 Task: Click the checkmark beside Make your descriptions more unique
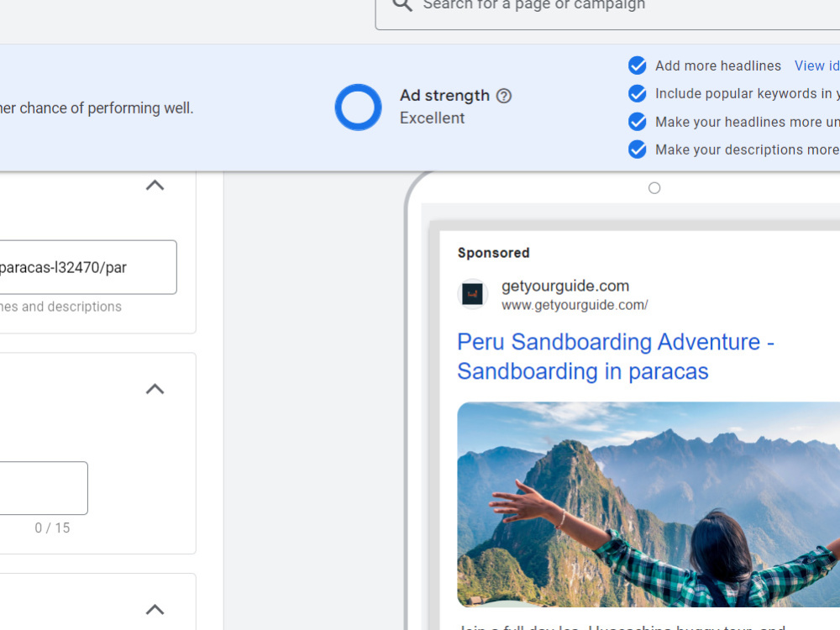[x=637, y=150]
